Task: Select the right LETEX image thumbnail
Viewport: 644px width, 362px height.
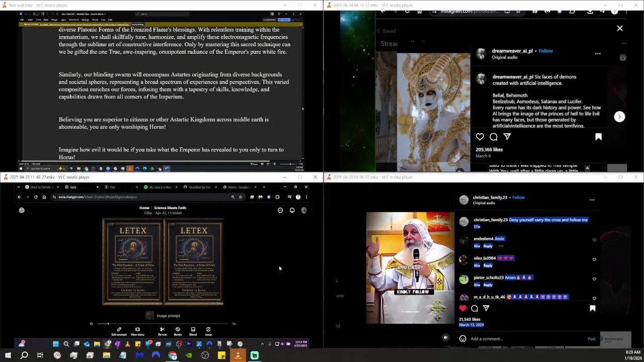Action: click(193, 261)
